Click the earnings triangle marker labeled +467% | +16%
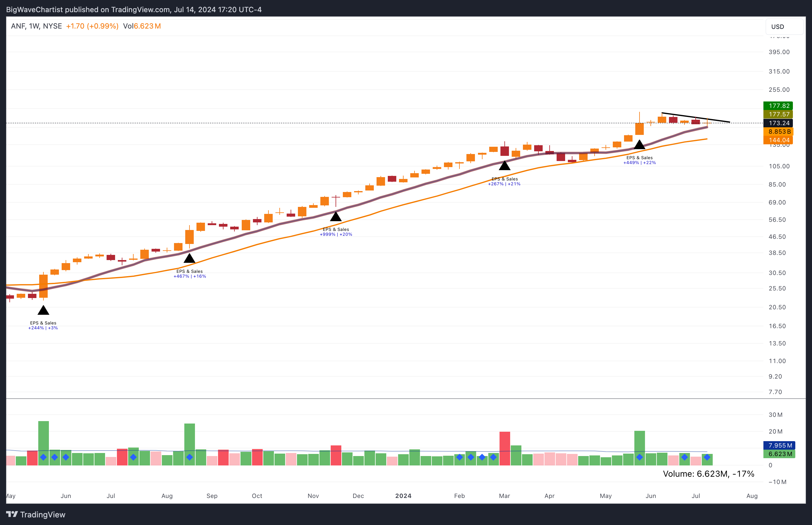 pos(189,259)
